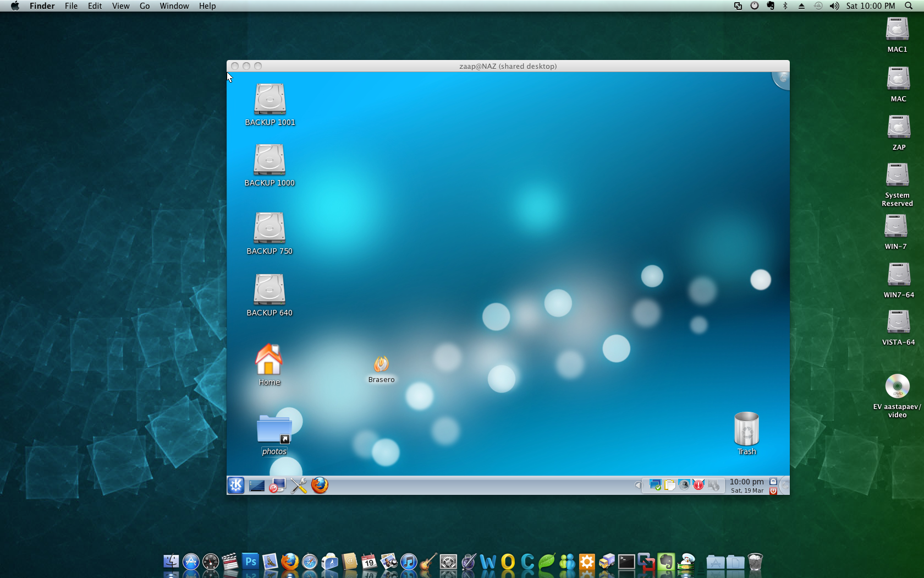This screenshot has width=924, height=578.
Task: Select the Trash icon on remote KDE desktop
Action: pos(747,434)
